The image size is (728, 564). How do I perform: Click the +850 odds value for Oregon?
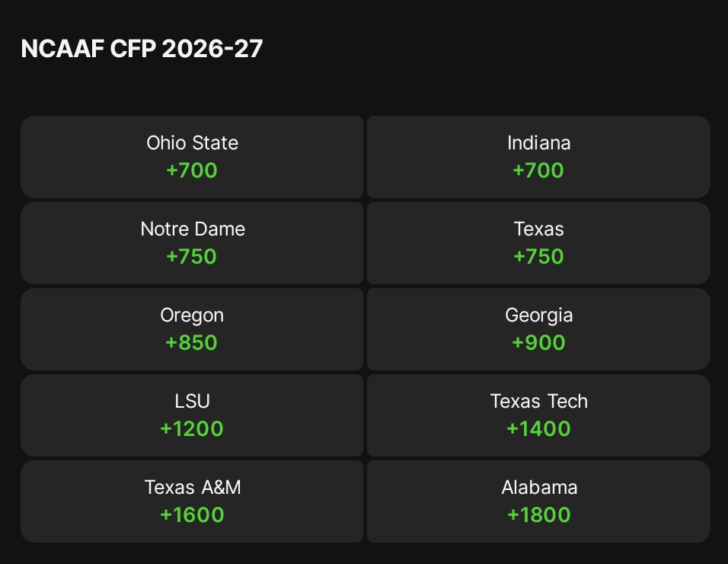coord(192,343)
